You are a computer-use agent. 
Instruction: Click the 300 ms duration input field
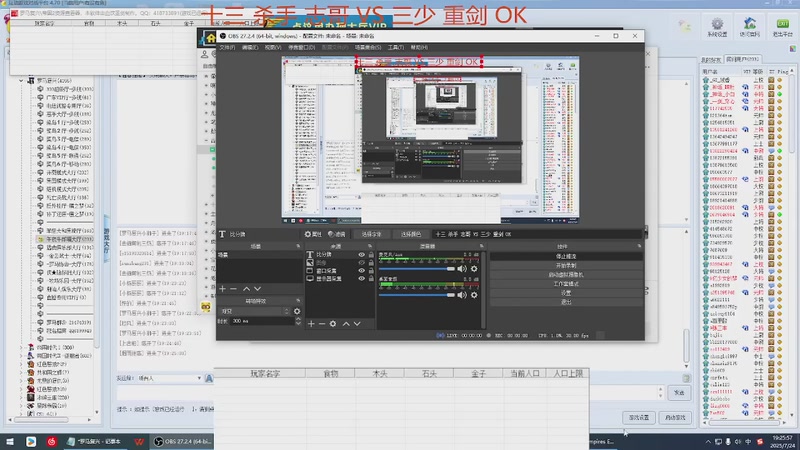(x=262, y=321)
